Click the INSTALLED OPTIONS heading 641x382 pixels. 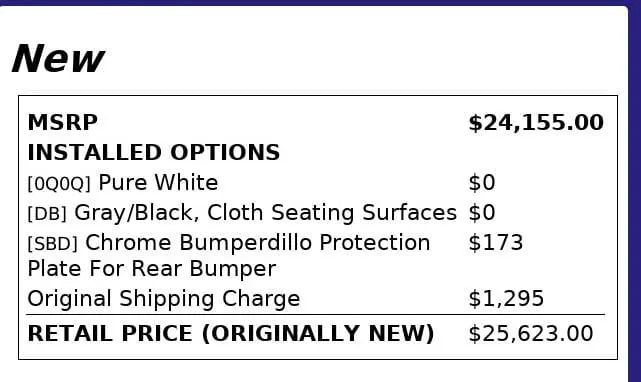[154, 153]
